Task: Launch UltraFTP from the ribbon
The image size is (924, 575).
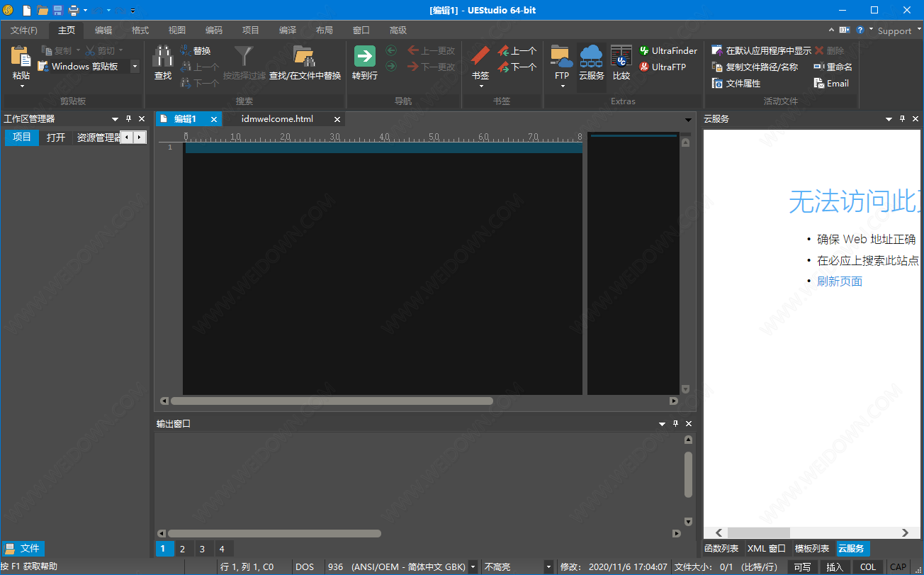Action: [x=663, y=67]
